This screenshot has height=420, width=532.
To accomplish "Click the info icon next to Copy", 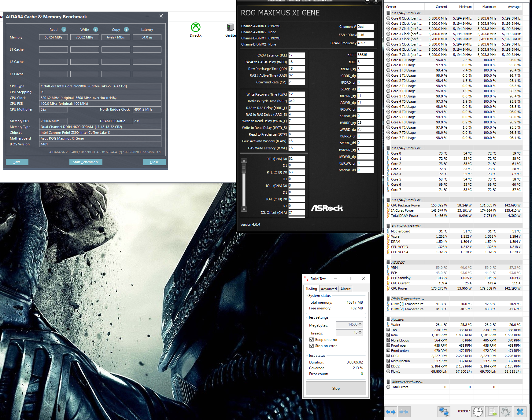I will click(126, 29).
